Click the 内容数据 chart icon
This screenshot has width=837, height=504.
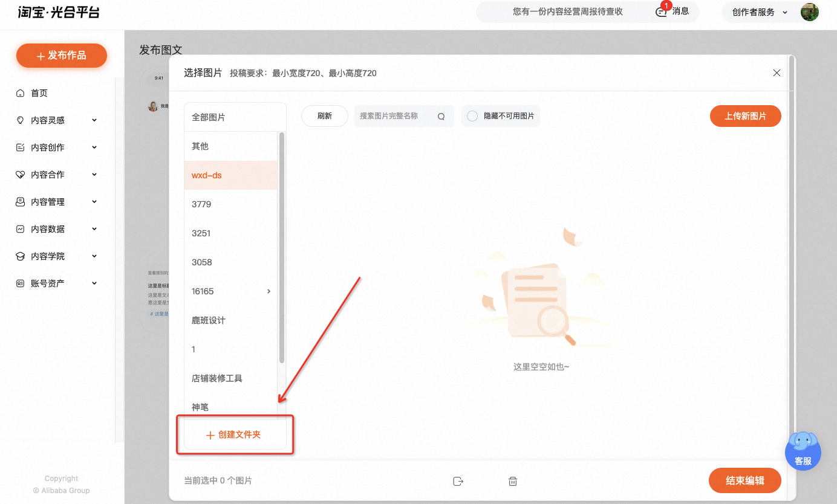(21, 229)
